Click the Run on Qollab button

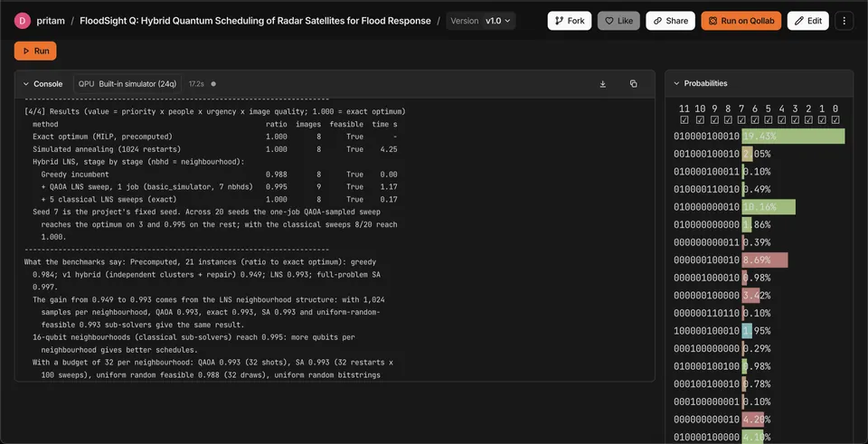click(x=741, y=21)
